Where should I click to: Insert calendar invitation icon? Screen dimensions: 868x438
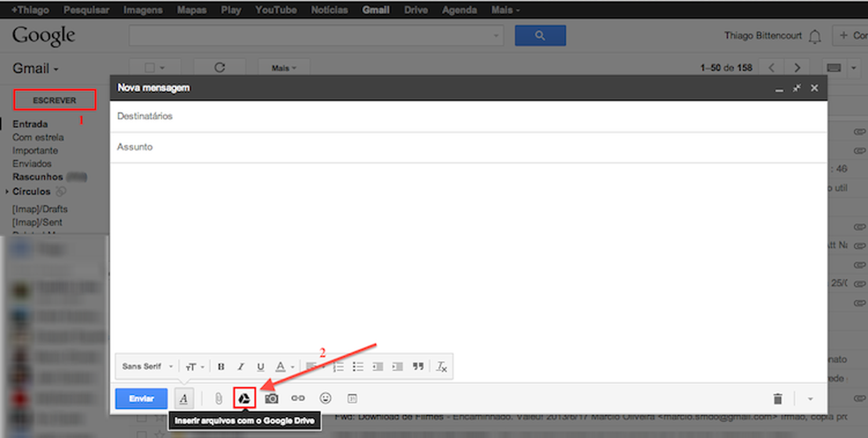[x=352, y=398]
